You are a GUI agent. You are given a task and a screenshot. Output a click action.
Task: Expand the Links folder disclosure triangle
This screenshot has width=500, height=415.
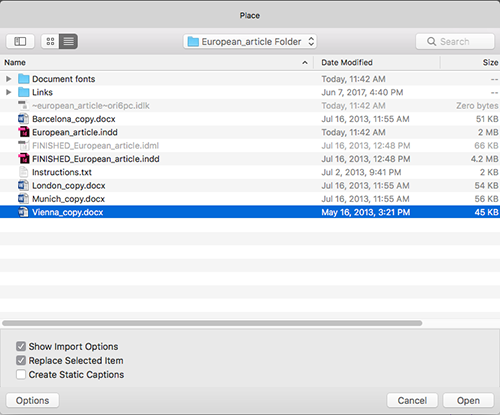(9, 92)
